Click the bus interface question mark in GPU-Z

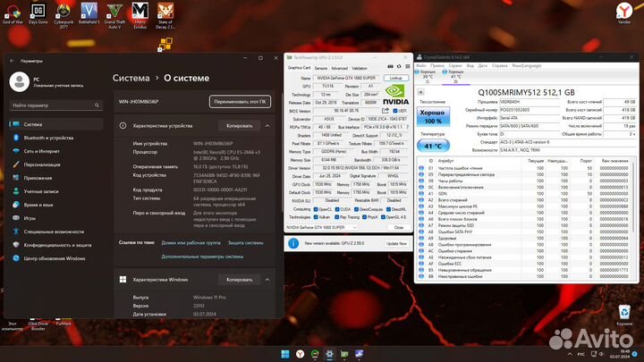(x=408, y=127)
